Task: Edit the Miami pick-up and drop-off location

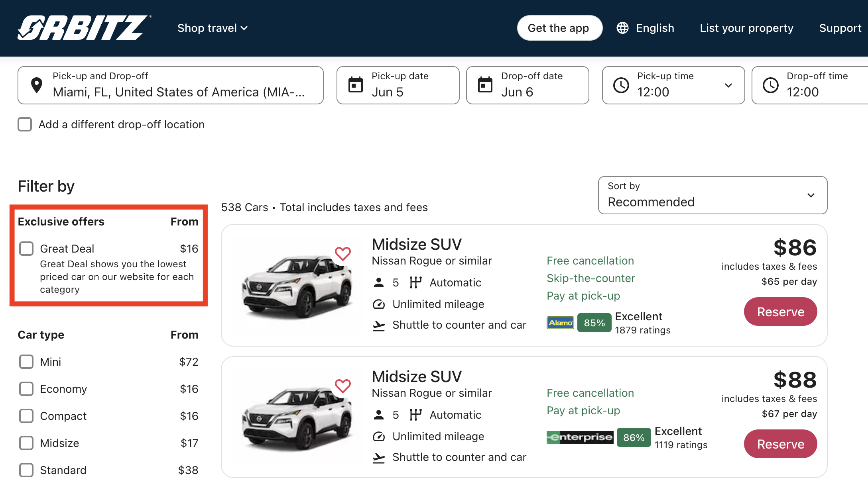Action: [171, 85]
